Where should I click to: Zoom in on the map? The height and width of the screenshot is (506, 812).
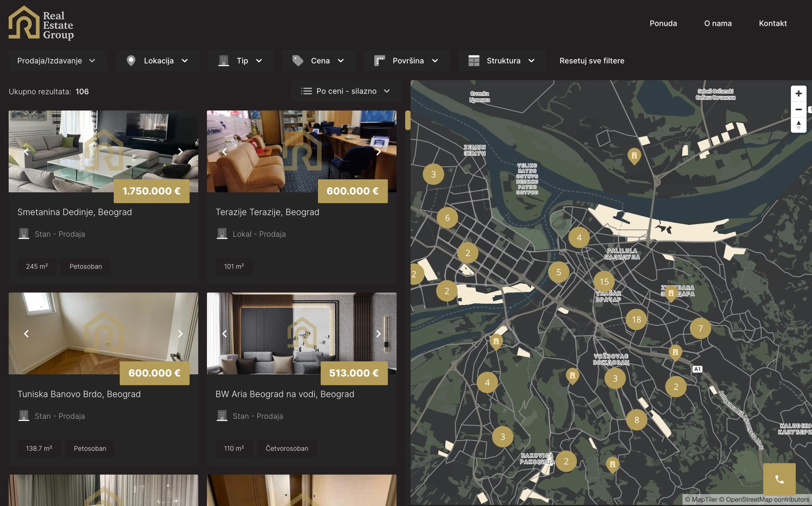798,94
